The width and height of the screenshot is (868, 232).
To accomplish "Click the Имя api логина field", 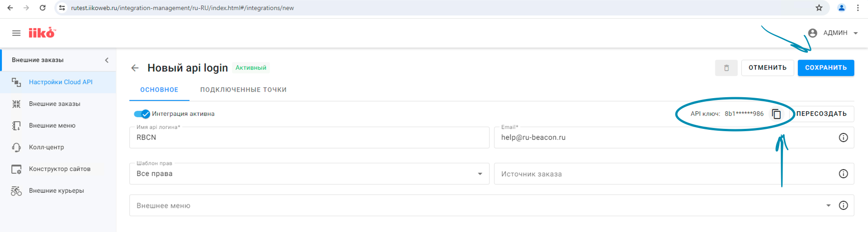I will point(309,137).
